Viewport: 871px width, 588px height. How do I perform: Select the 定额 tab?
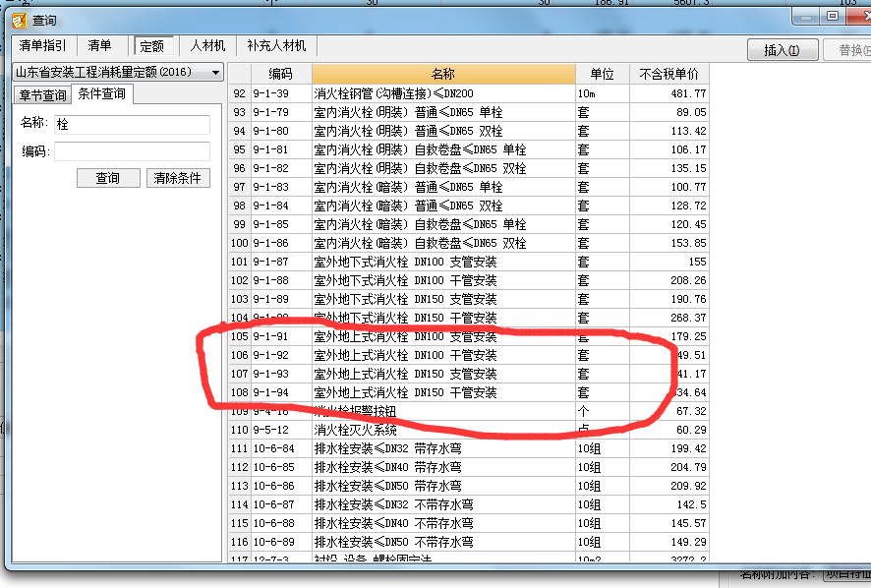(x=152, y=46)
